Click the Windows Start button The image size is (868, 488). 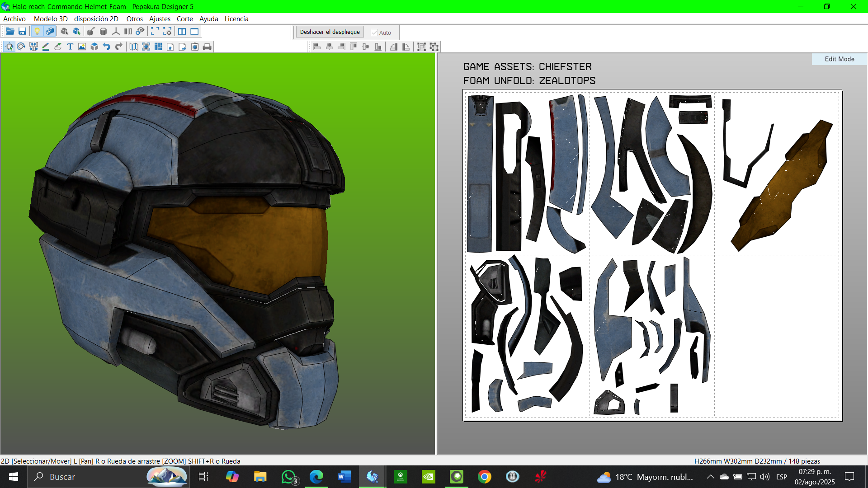click(x=14, y=477)
